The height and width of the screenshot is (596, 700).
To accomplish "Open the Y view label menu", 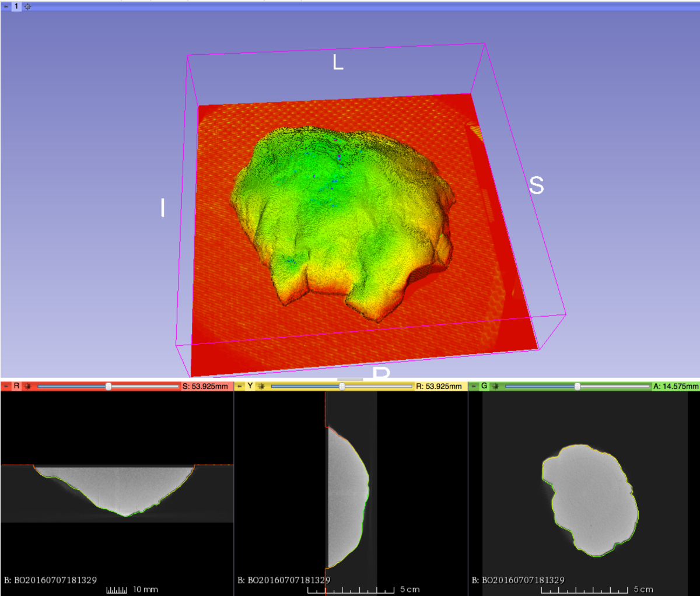I will [250, 386].
